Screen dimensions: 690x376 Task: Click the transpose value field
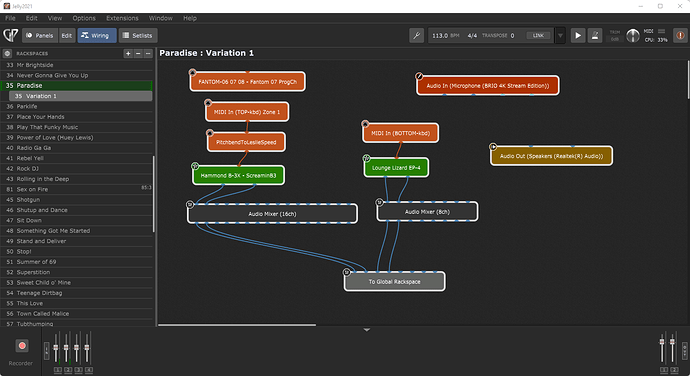tap(512, 35)
